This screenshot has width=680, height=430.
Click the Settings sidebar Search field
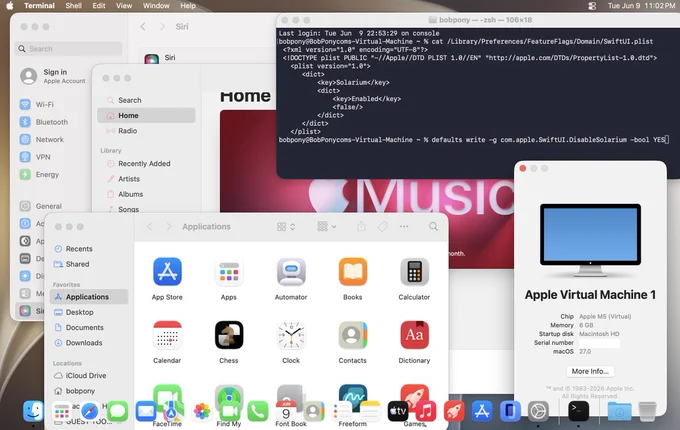click(x=69, y=49)
